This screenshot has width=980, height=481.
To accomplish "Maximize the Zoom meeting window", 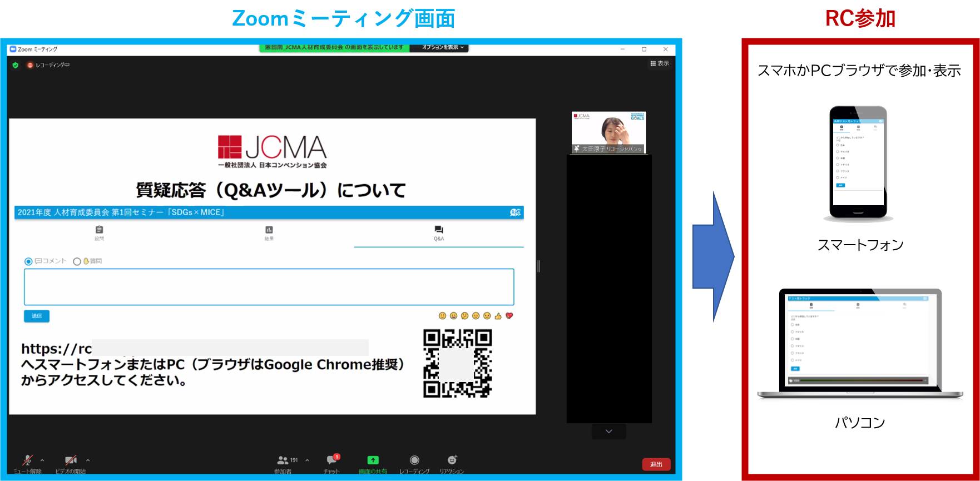I will [x=644, y=49].
